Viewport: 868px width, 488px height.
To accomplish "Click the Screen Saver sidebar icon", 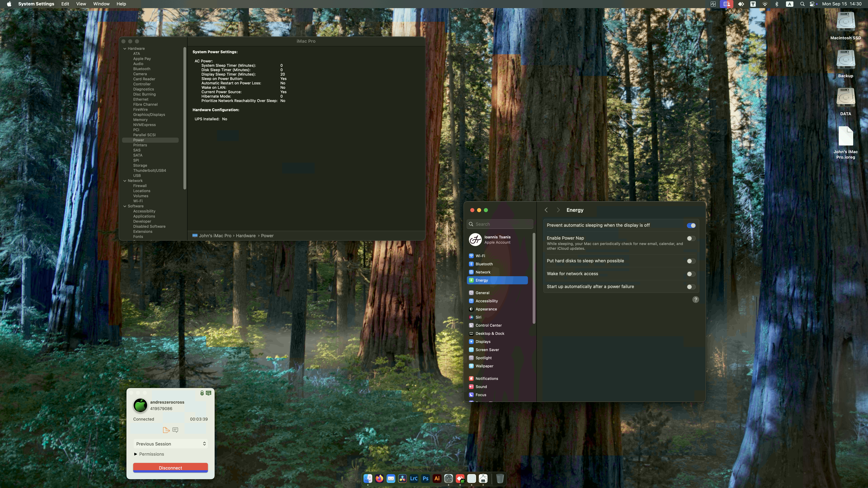I will coord(471,350).
